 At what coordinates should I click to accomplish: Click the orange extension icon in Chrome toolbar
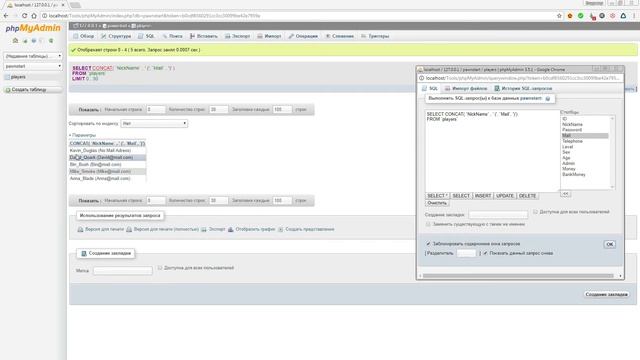click(x=570, y=16)
